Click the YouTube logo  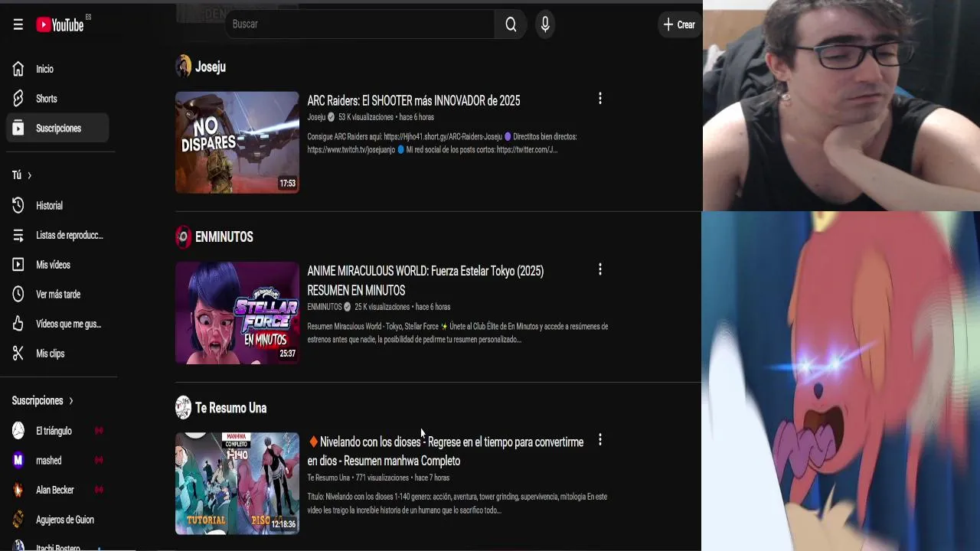[60, 24]
